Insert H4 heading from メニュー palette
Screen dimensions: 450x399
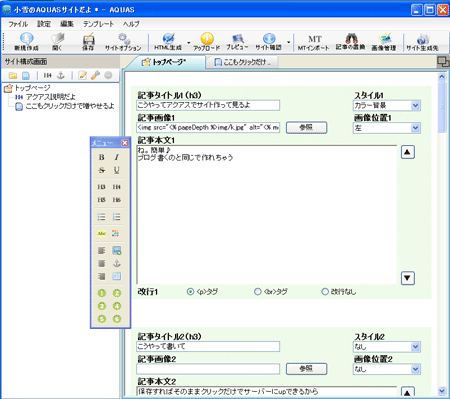116,187
